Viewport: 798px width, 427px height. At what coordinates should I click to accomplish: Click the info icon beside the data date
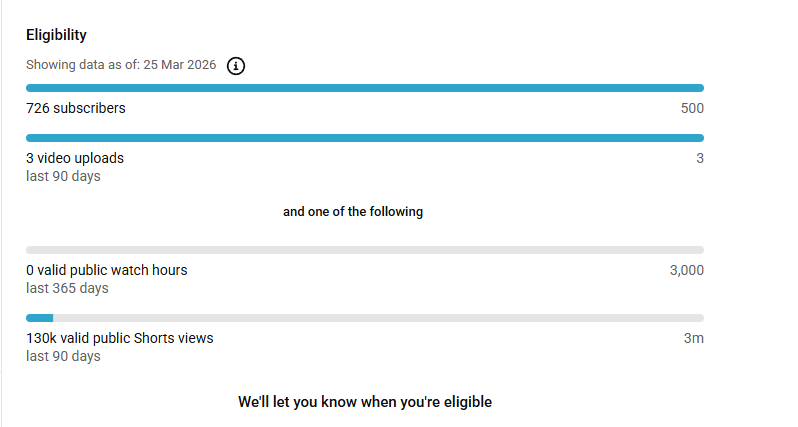(236, 66)
